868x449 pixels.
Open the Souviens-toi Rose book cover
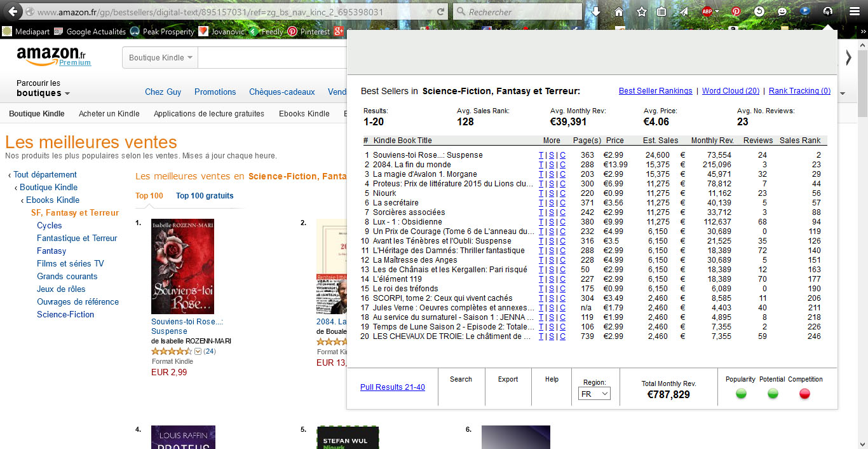(182, 266)
